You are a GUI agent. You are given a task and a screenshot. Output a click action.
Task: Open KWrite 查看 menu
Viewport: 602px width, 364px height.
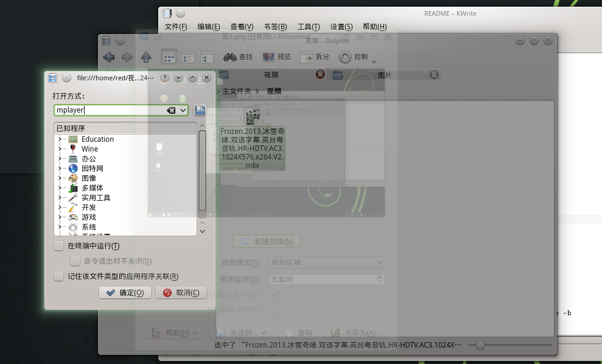coord(242,27)
